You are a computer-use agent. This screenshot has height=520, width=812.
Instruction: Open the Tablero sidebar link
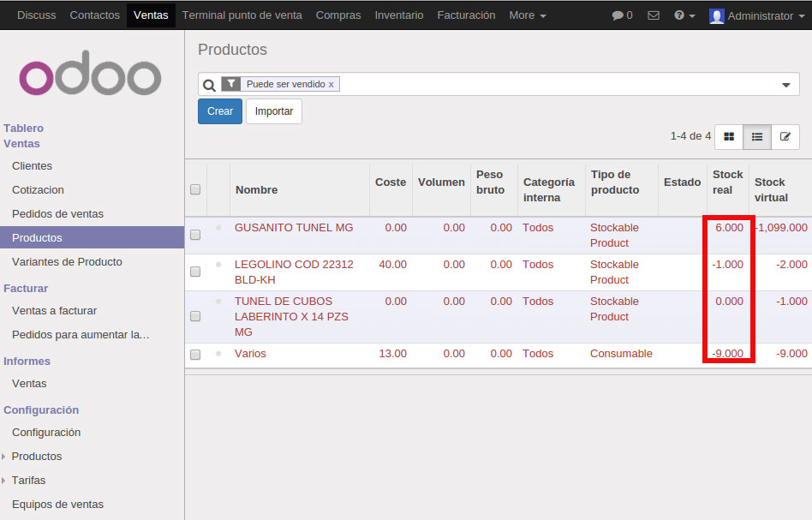[x=23, y=128]
